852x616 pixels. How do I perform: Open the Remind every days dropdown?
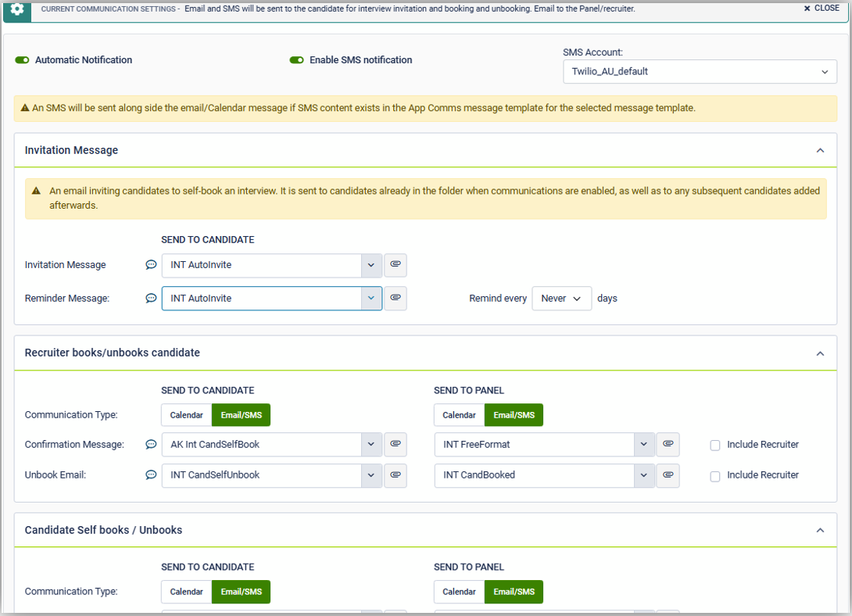click(561, 298)
